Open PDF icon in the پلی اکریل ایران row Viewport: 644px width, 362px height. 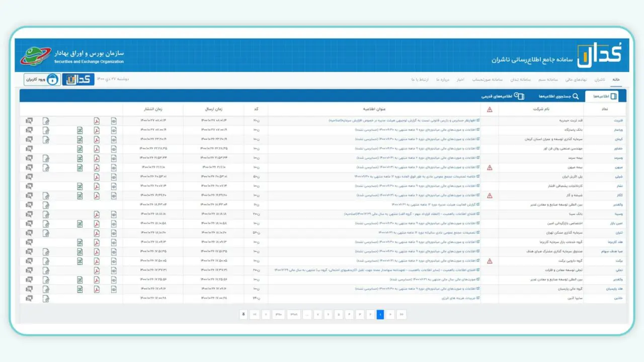tap(96, 176)
